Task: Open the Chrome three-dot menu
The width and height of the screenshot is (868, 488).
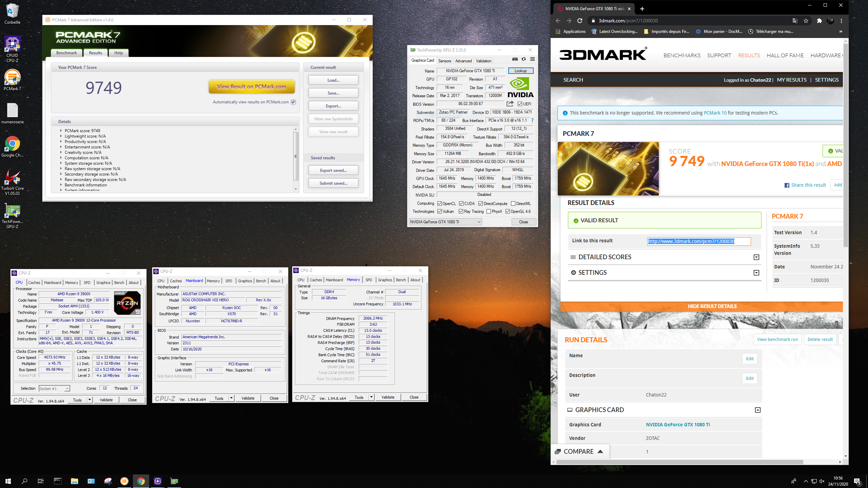Action: [x=841, y=21]
